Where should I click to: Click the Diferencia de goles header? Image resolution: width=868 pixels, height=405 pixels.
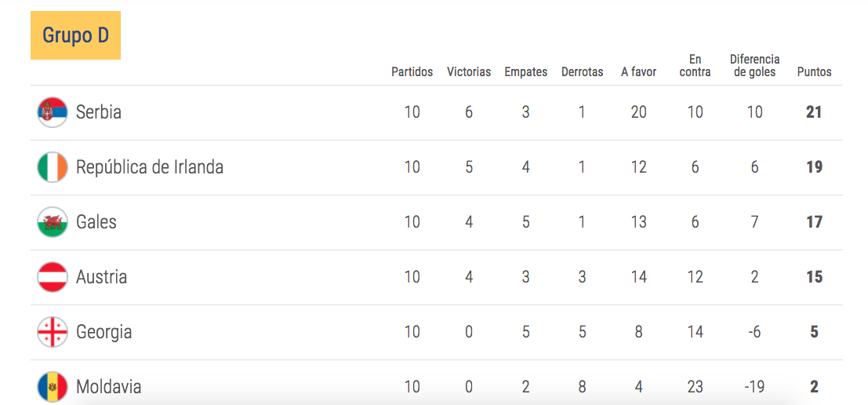point(754,65)
